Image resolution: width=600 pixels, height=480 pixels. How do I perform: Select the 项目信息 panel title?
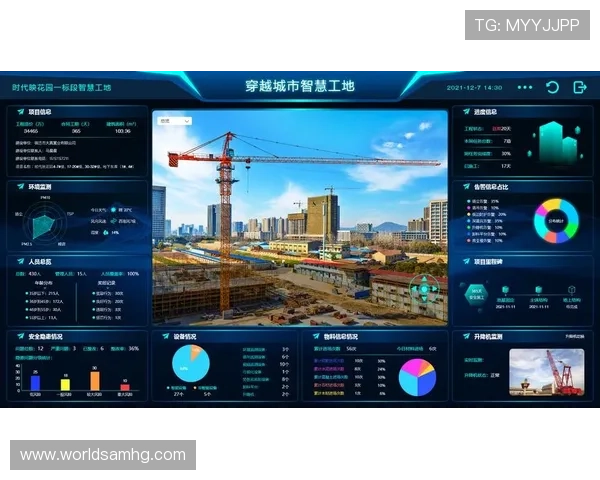40,112
